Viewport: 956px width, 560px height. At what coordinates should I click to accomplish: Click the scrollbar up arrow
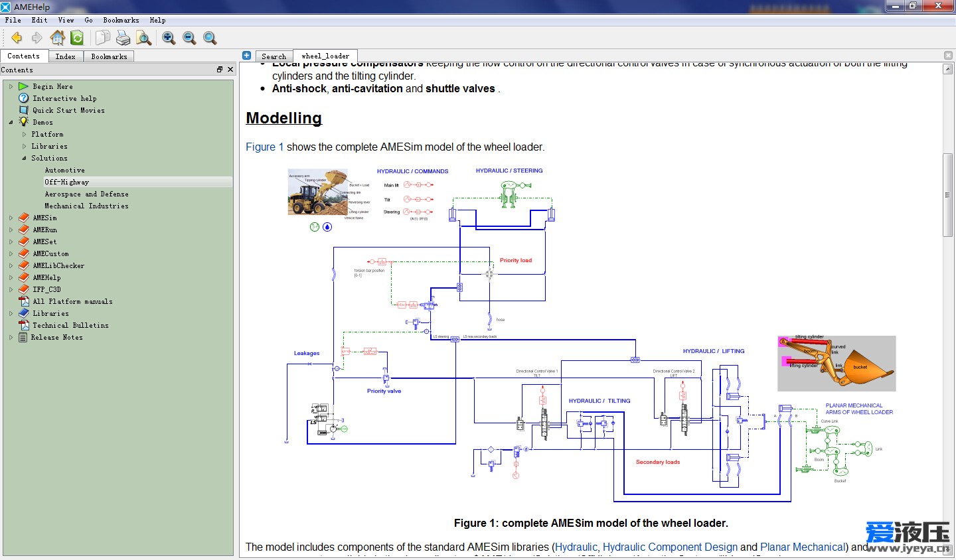pos(947,68)
